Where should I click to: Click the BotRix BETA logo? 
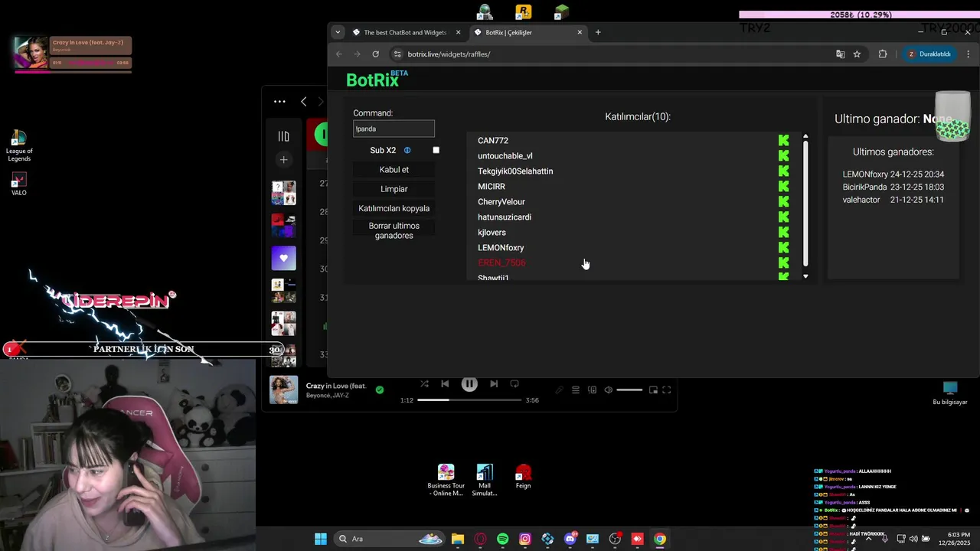tap(377, 79)
